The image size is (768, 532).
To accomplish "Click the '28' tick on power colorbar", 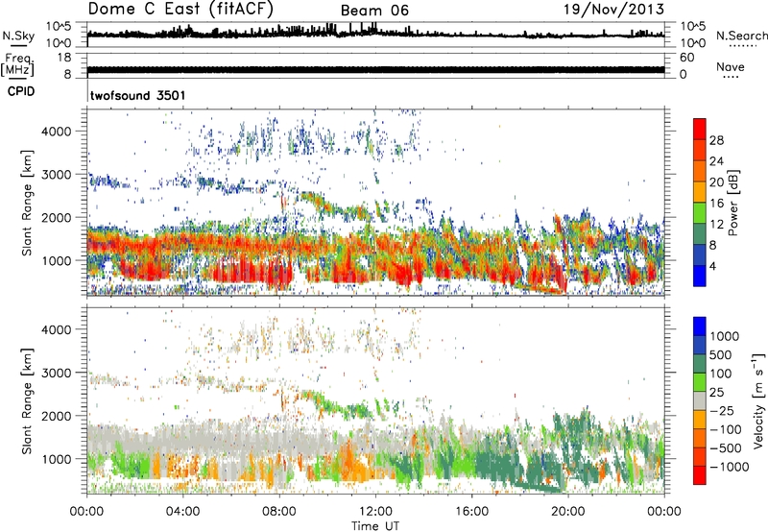I will coord(716,140).
